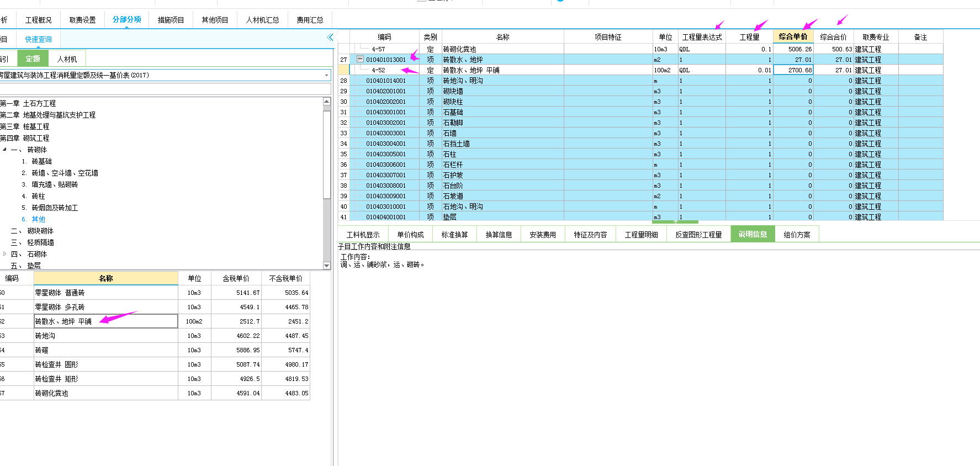Select tree item 2. 砖墙、空斗墙、空花墙

tap(60, 173)
